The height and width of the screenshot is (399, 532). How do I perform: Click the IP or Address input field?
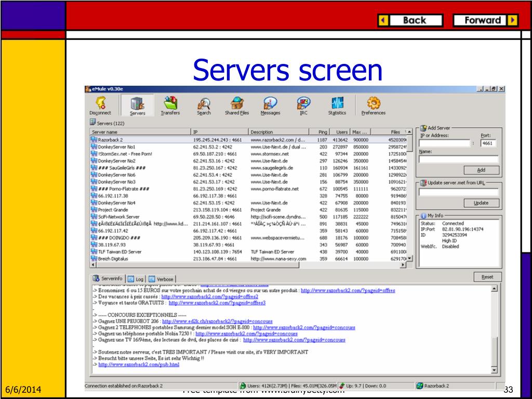(x=445, y=143)
